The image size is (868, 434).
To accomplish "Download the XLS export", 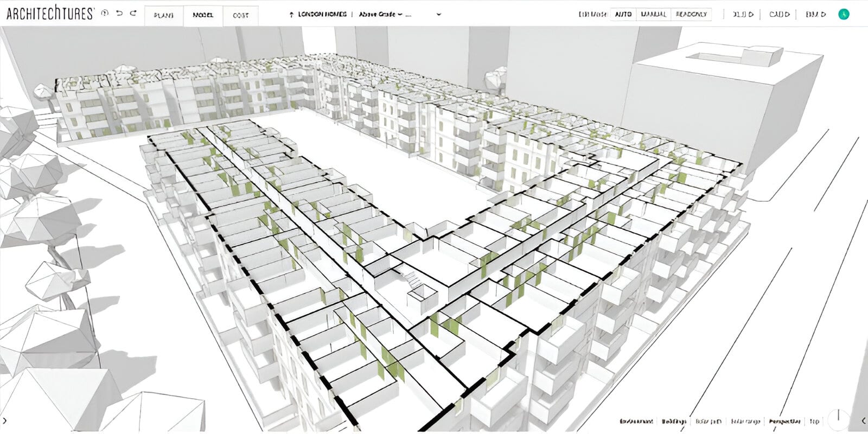I will (743, 14).
